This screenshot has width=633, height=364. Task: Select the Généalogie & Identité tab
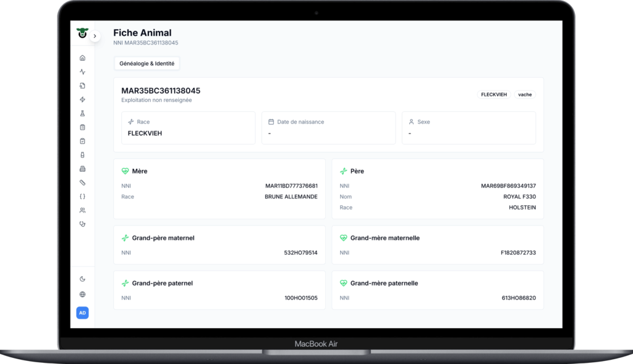147,64
